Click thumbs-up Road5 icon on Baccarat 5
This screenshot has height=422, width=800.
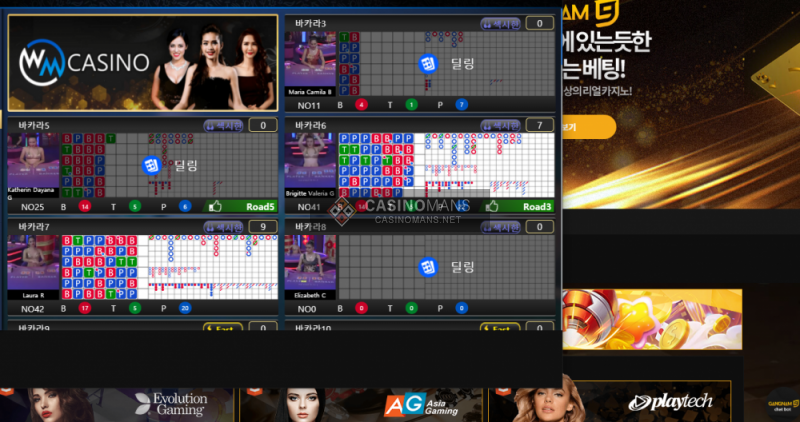tap(214, 206)
